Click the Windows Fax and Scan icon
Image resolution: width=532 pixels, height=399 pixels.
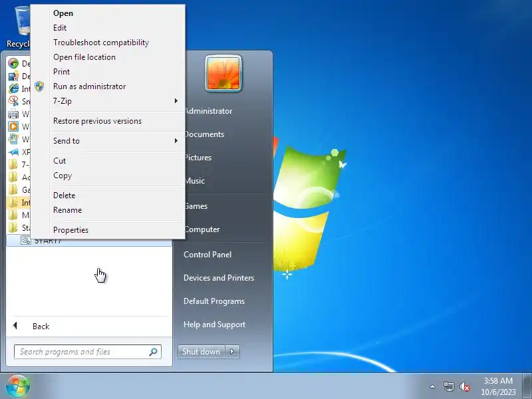point(13,114)
